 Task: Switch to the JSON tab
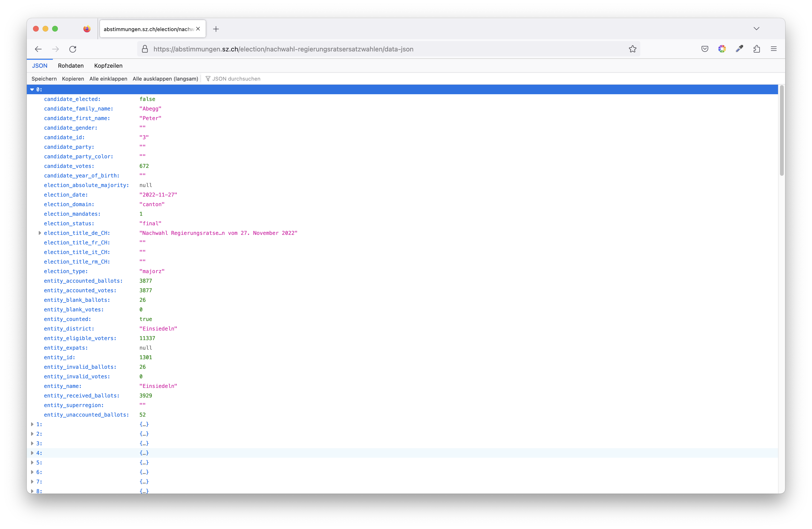coord(40,66)
